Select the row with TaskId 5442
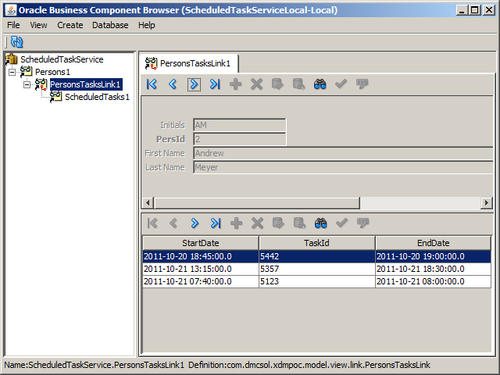Screen dimensions: 500x375 point(317,256)
